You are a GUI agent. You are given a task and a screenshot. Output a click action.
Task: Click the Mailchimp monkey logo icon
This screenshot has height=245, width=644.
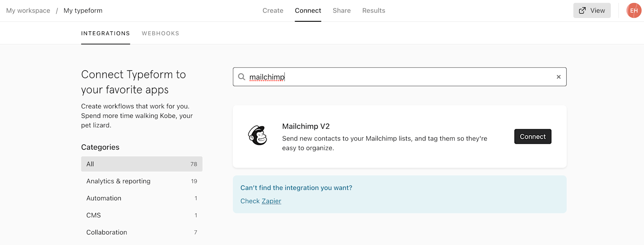(258, 136)
